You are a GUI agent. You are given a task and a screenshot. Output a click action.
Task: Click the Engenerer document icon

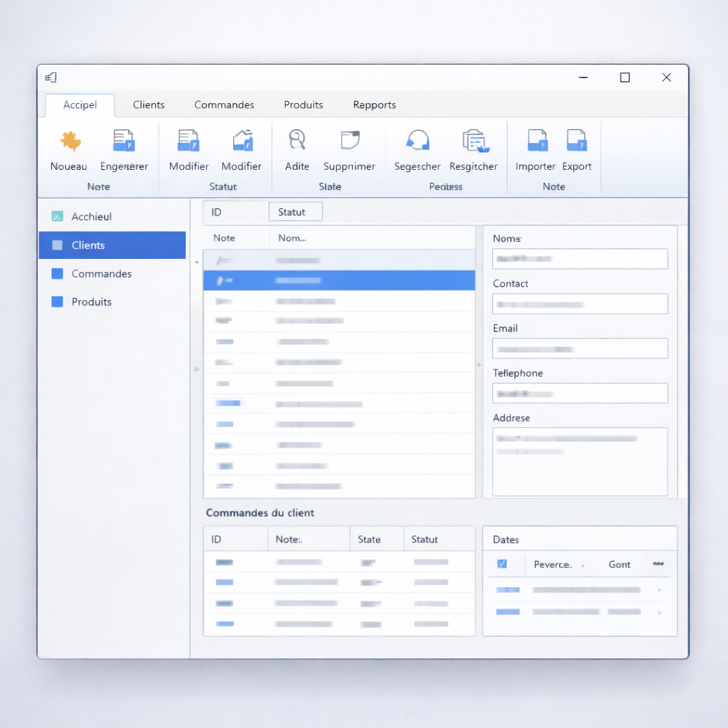pos(124,141)
